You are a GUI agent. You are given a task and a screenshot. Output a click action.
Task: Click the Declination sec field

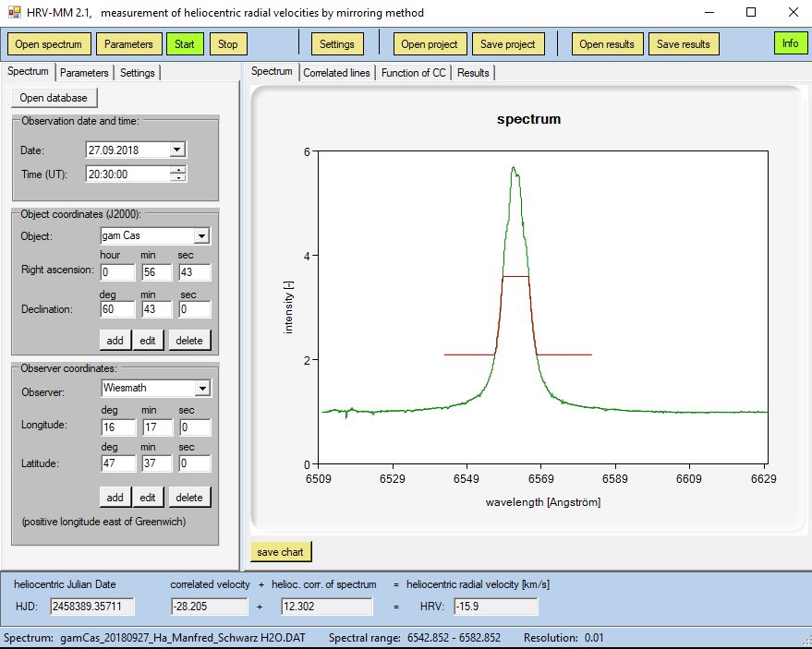(x=195, y=309)
